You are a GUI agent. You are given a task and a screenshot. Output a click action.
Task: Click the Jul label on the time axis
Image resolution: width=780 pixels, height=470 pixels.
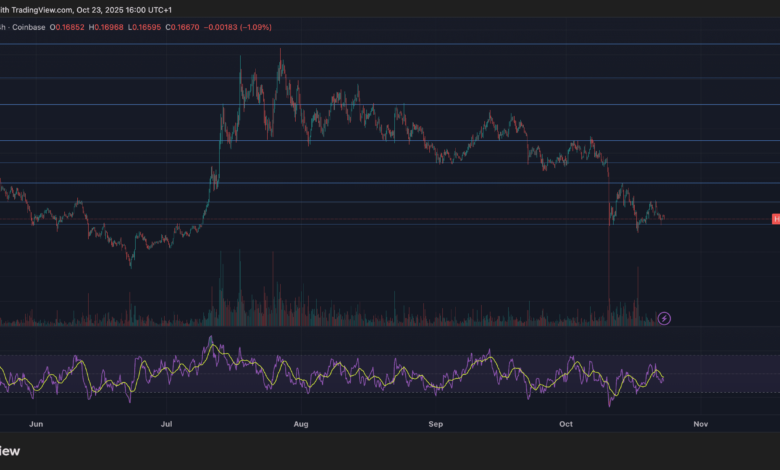(167, 424)
